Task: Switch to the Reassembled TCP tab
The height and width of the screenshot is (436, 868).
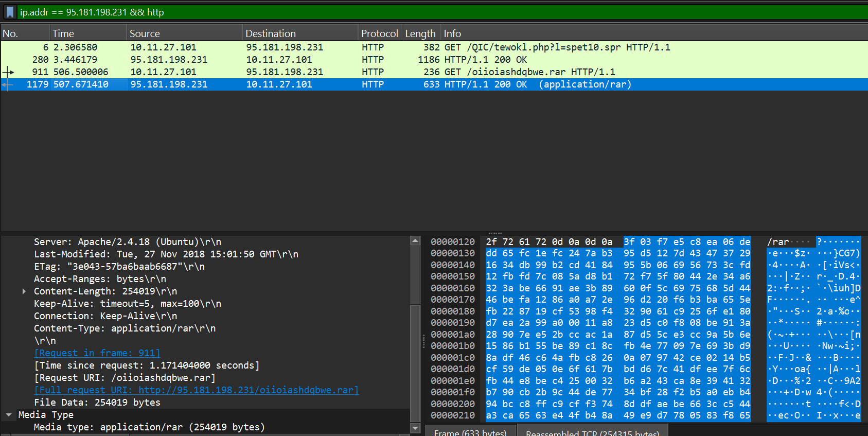Action: point(592,432)
